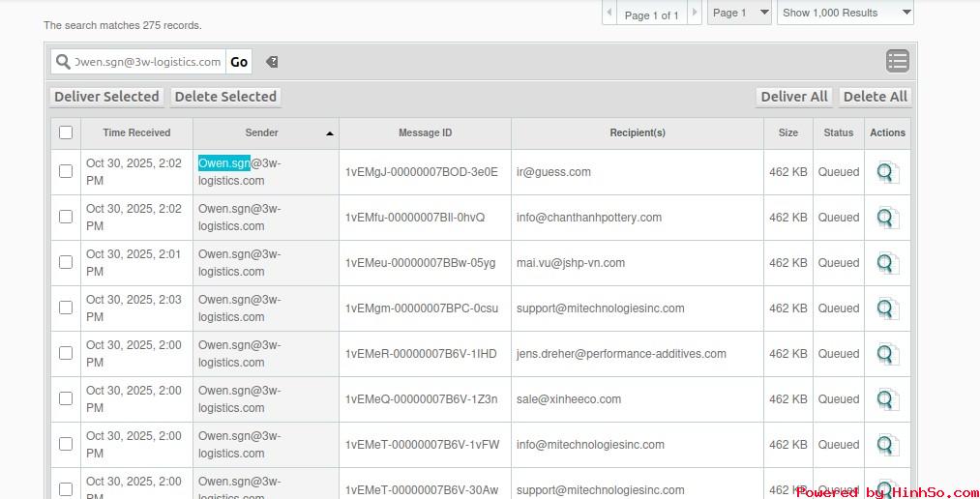The image size is (980, 499).
Task: View message sent to info@chanthanhpottery.com
Action: click(887, 218)
